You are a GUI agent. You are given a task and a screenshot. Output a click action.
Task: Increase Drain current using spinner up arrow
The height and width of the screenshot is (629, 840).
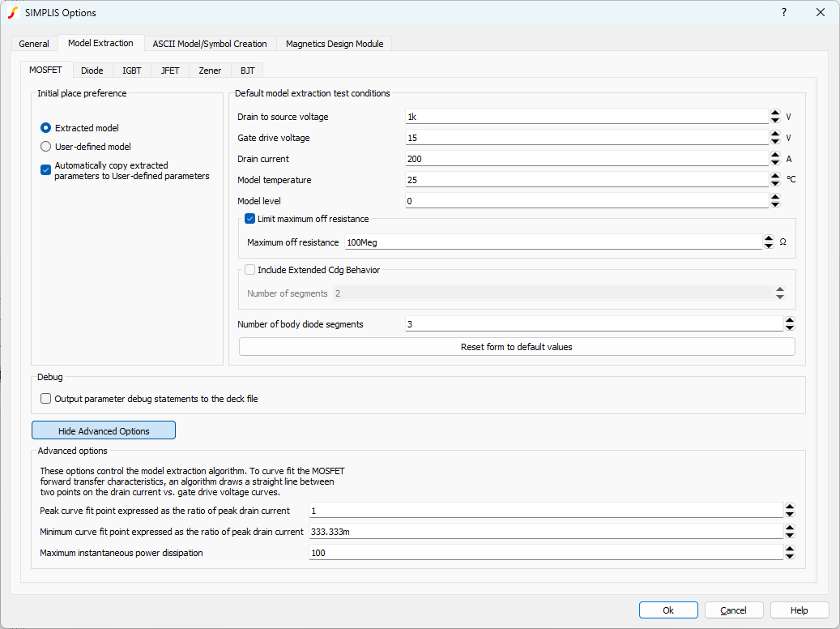point(775,156)
